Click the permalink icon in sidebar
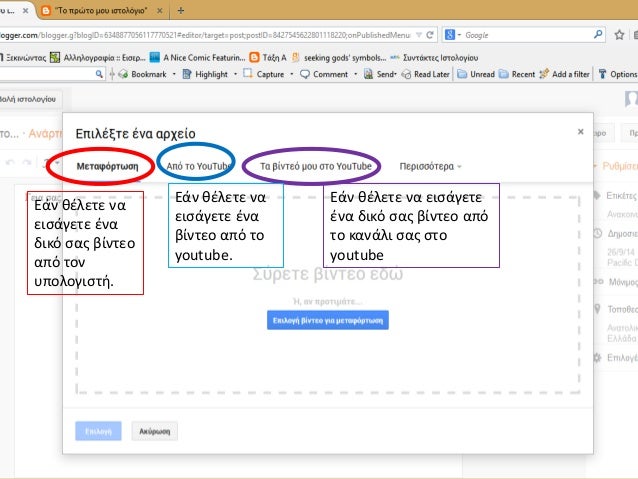The height and width of the screenshot is (479, 638). [598, 282]
